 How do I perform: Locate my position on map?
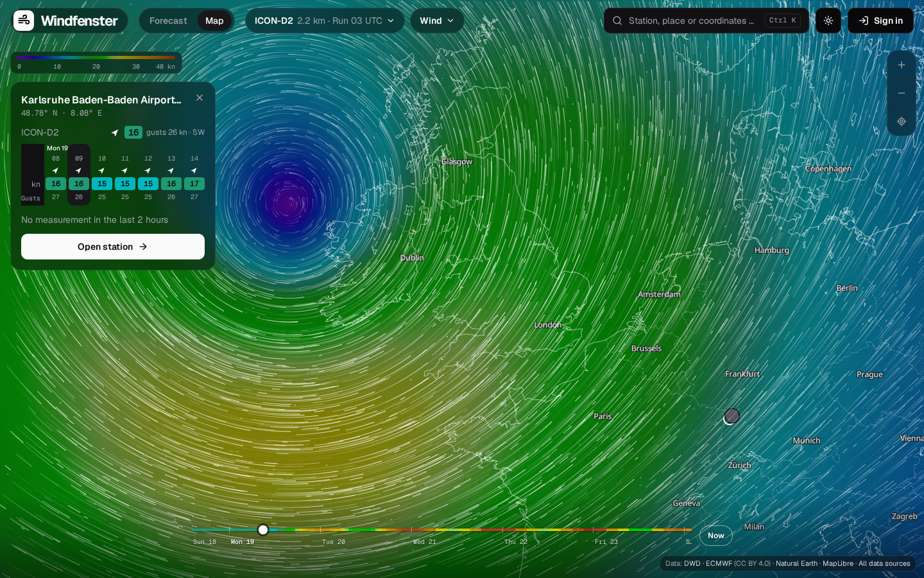click(x=901, y=121)
